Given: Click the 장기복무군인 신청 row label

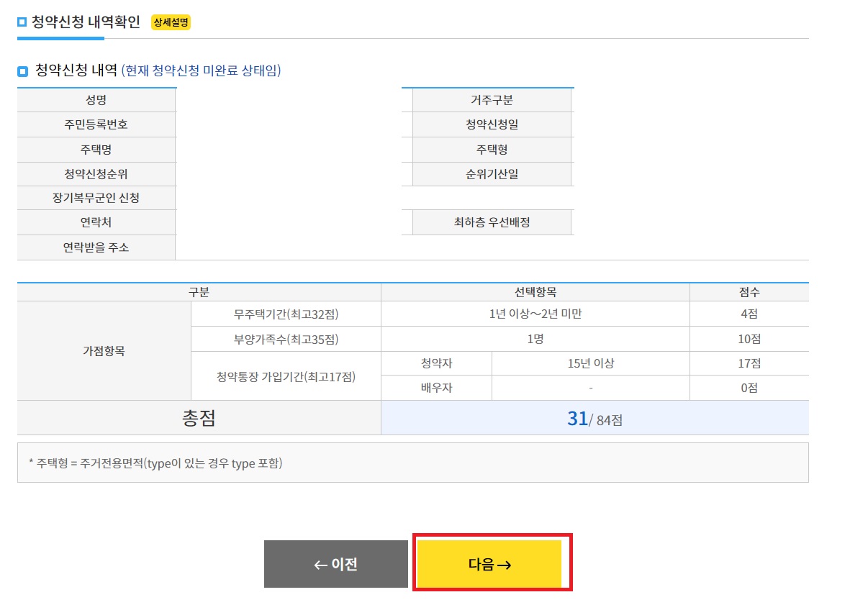Looking at the screenshot, I should coord(96,198).
